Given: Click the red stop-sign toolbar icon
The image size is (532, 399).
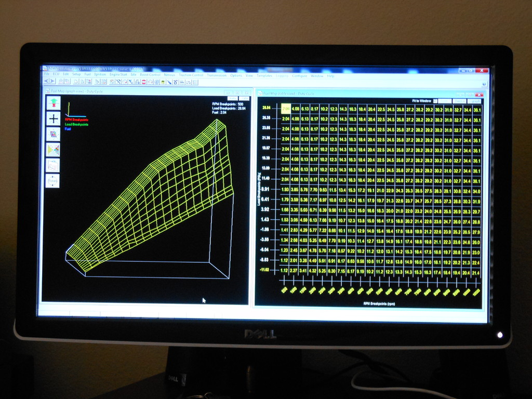Looking at the screenshot, I should (x=144, y=82).
